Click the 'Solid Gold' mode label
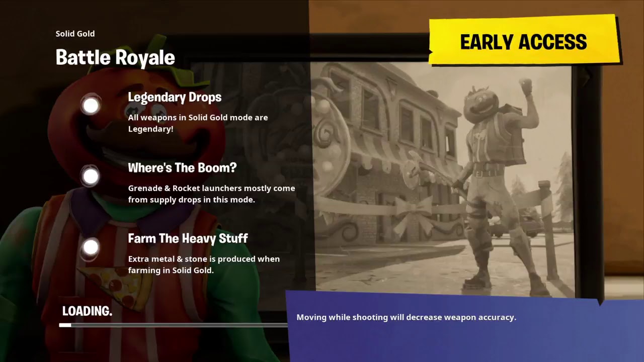644x362 pixels. point(75,34)
